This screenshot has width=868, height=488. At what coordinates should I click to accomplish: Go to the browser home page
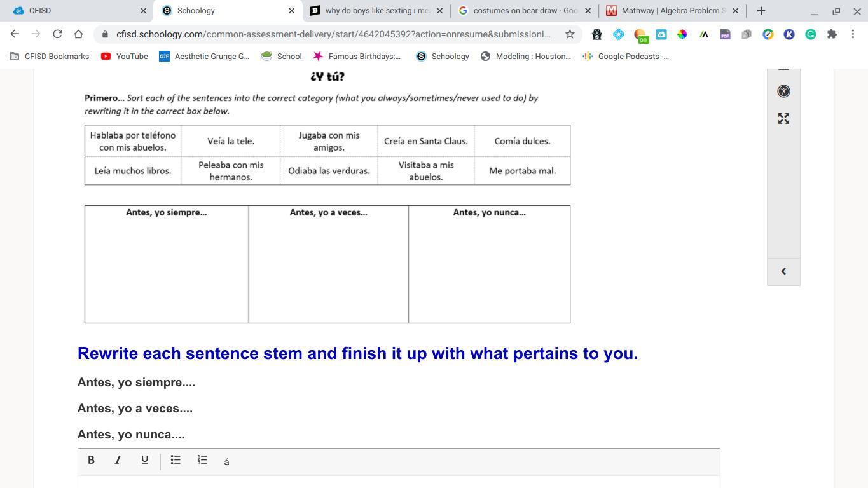[78, 34]
